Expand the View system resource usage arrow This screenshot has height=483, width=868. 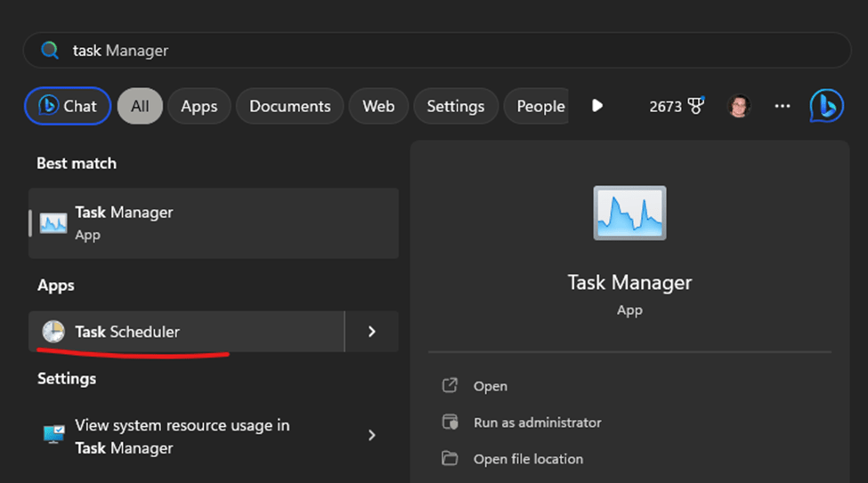click(x=372, y=436)
